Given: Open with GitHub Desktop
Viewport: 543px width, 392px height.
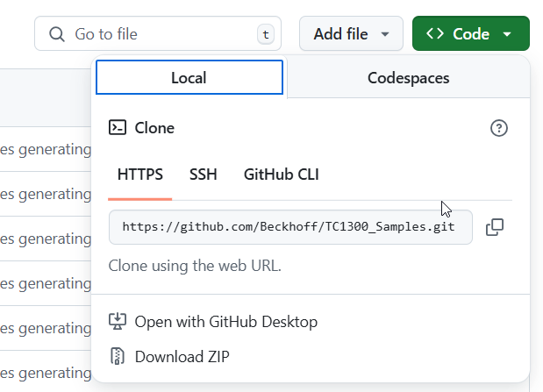Looking at the screenshot, I should click(x=225, y=322).
